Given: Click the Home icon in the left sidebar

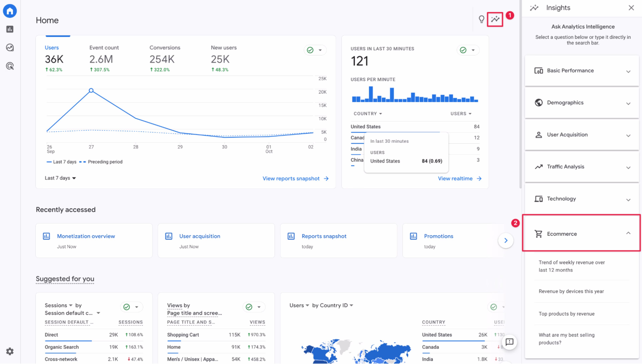Looking at the screenshot, I should click(x=10, y=11).
